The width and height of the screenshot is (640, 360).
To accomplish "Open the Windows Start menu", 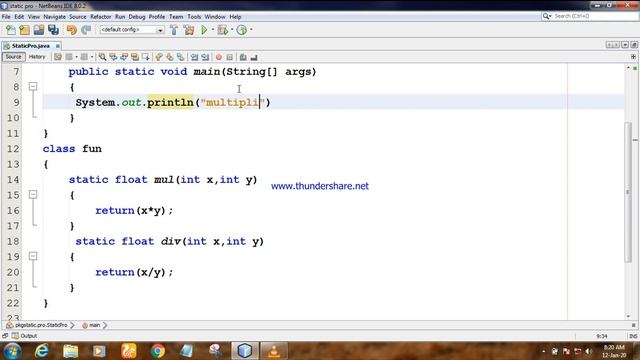I will 12,351.
